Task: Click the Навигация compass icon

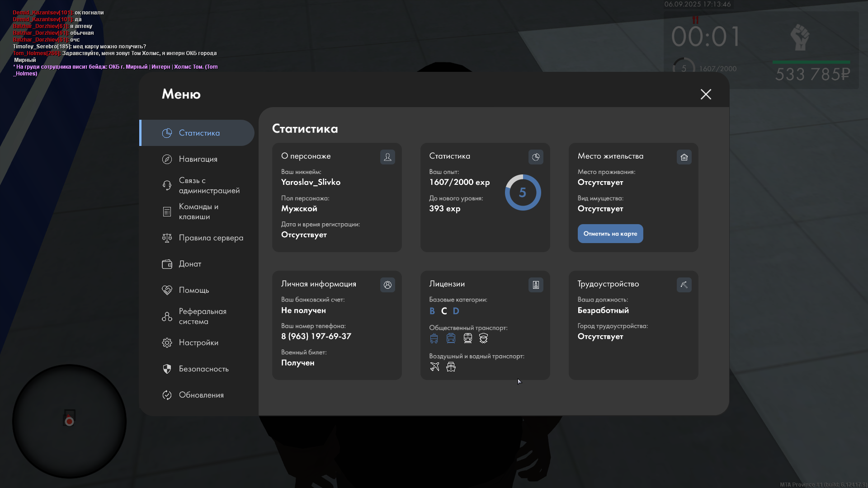Action: coord(167,159)
